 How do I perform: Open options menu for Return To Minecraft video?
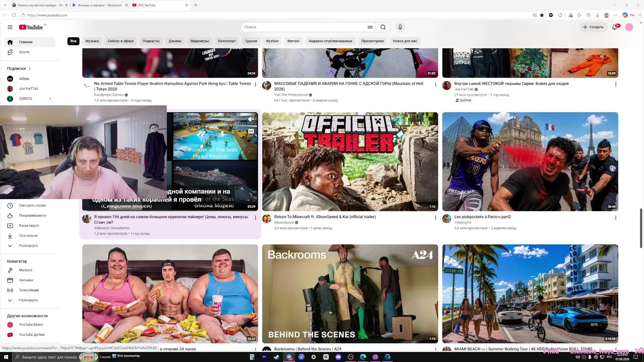pos(435,218)
